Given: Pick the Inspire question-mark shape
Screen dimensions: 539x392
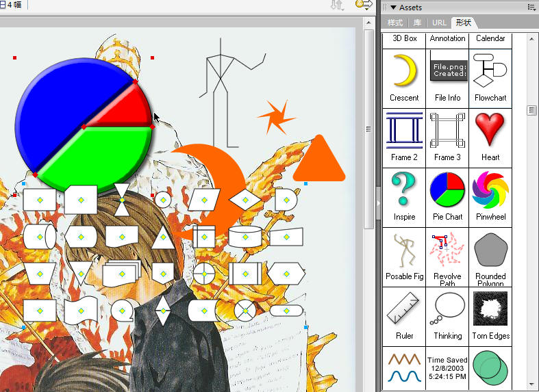Looking at the screenshot, I should coord(404,198).
